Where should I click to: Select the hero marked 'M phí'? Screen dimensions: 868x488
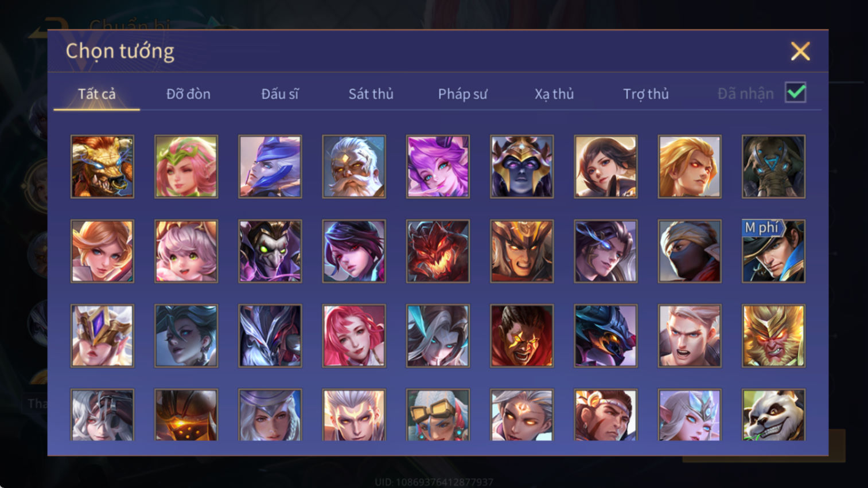(773, 251)
